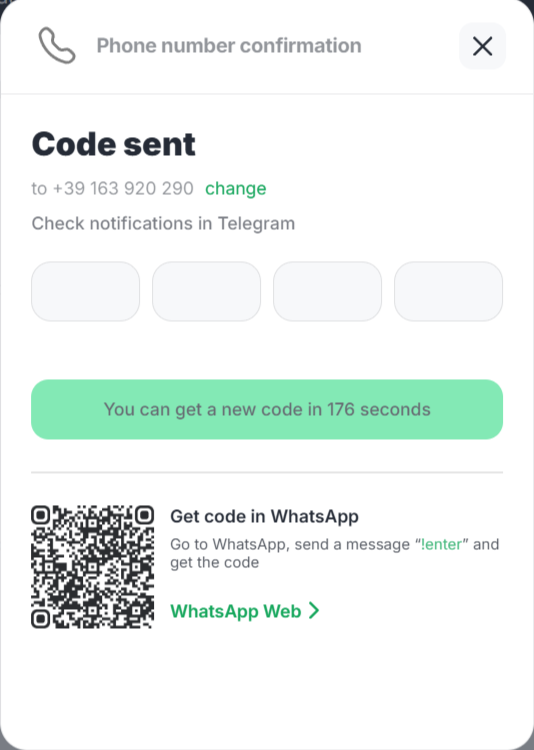Click the QR code's top-left corner marker

point(41,515)
